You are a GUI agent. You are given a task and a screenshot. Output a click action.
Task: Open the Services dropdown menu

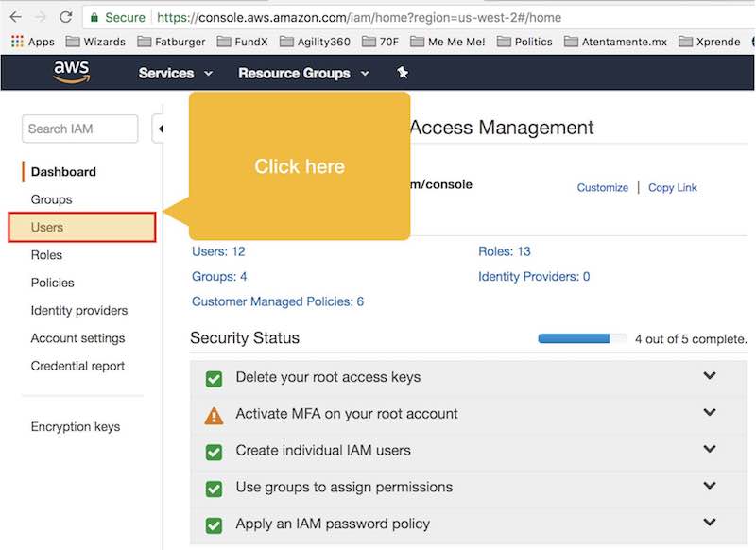coord(176,74)
